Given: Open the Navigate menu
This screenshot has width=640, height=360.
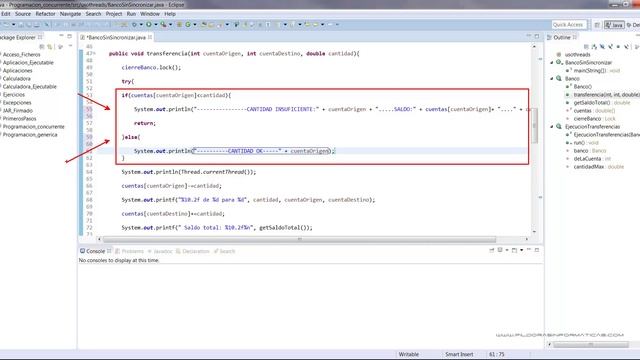Looking at the screenshot, I should coord(70,14).
